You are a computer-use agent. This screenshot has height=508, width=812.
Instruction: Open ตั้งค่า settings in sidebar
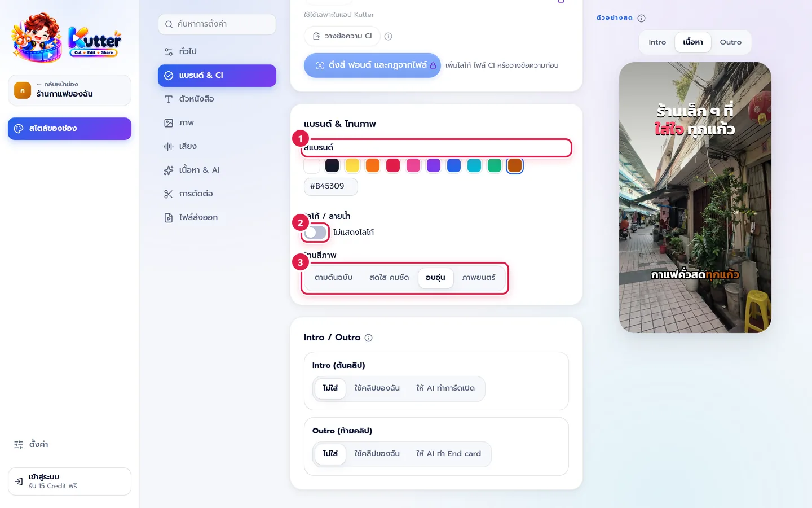[x=31, y=444]
